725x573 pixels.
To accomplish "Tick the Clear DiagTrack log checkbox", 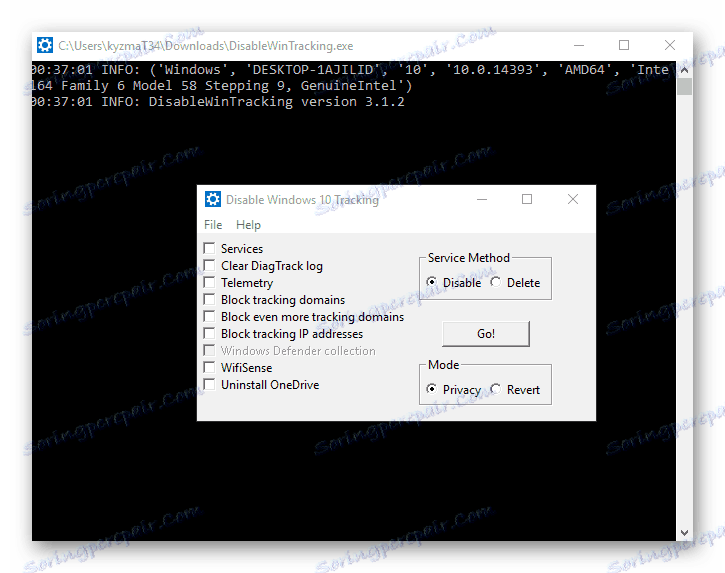I will (209, 265).
